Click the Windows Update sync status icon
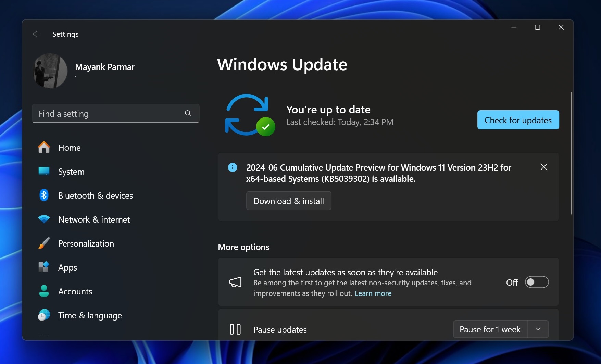Viewport: 601px width, 364px height. (x=250, y=115)
